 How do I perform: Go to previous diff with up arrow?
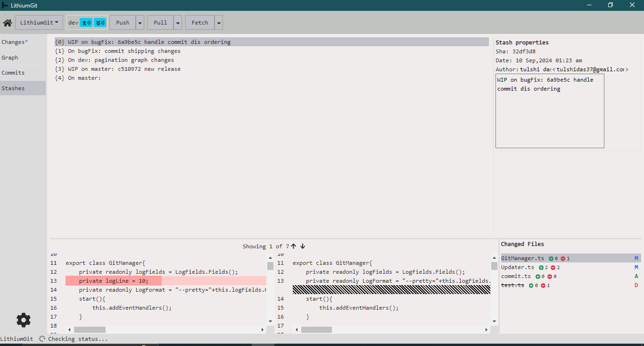[x=294, y=246]
